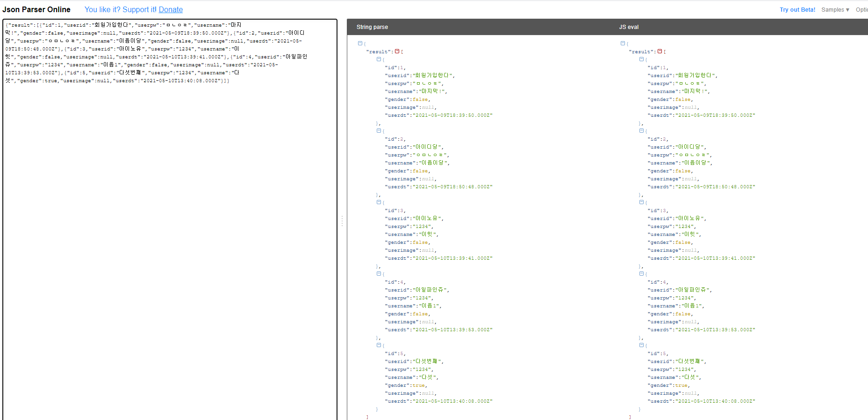Open the Samples dropdown menu

click(x=835, y=10)
